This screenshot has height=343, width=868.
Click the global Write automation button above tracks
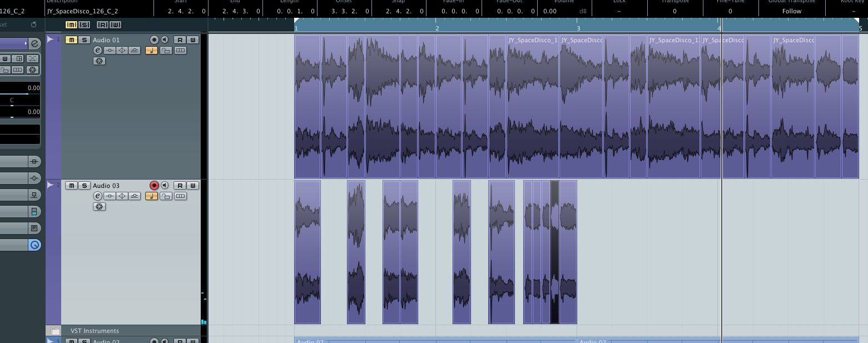point(116,24)
